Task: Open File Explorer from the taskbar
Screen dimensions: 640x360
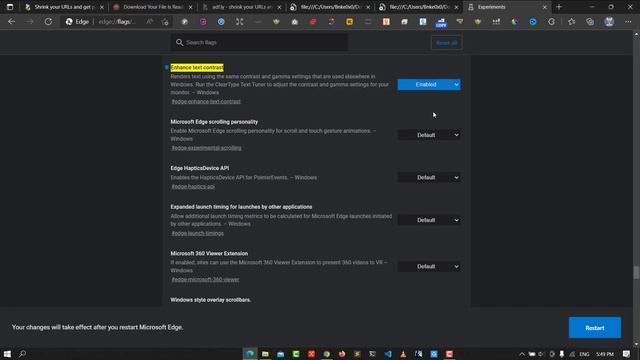Action: click(x=265, y=353)
